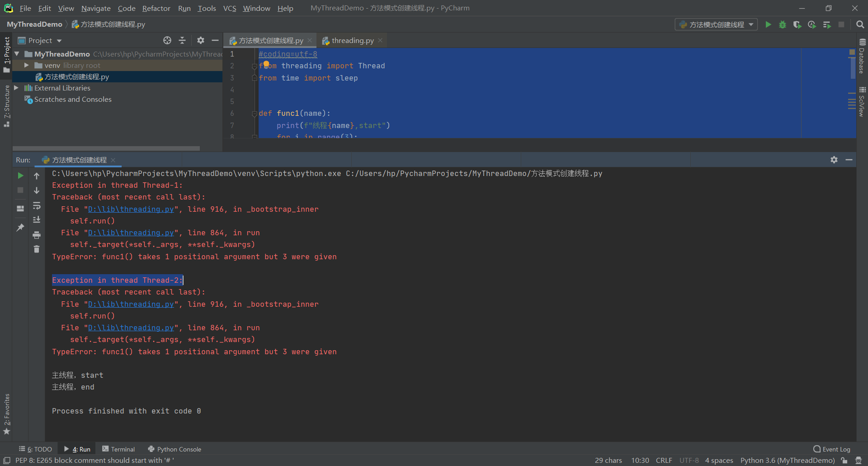The height and width of the screenshot is (466, 868).
Task: Close the threading.py editor tab
Action: point(380,40)
